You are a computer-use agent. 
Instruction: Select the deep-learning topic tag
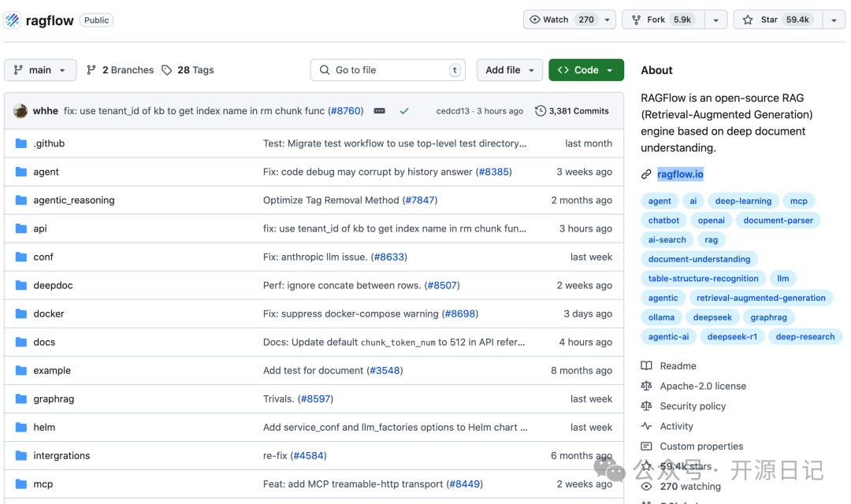coord(743,201)
